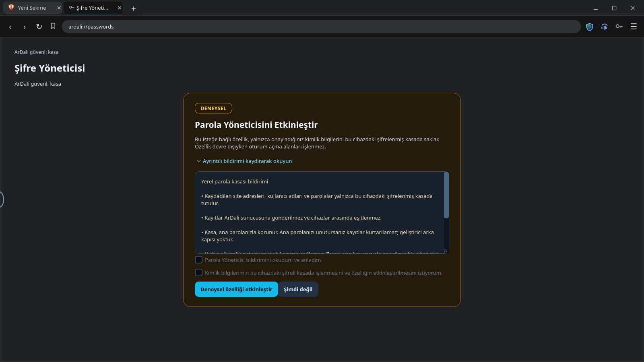Open a new tab with the plus button
Screen dimensions: 644x362
[134, 8]
